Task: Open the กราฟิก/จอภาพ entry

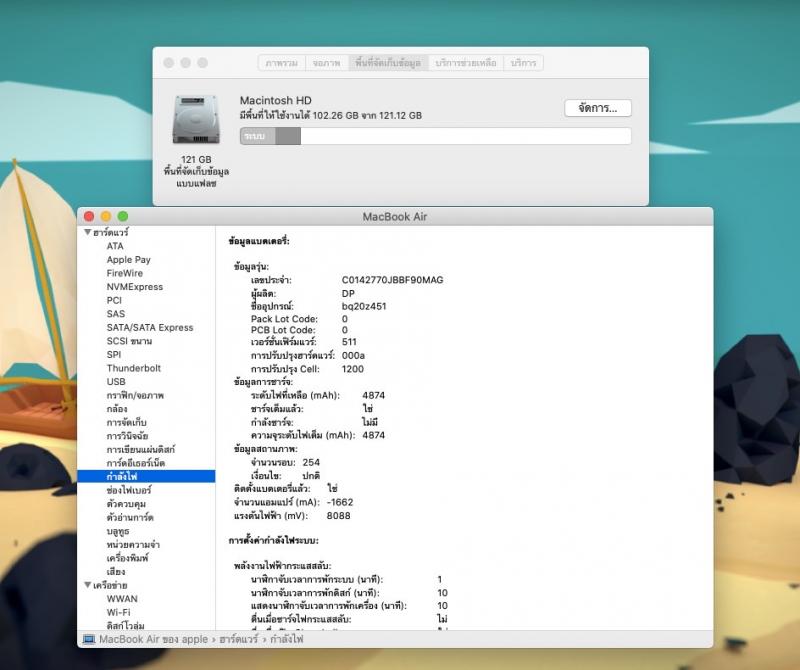Action: click(x=135, y=395)
